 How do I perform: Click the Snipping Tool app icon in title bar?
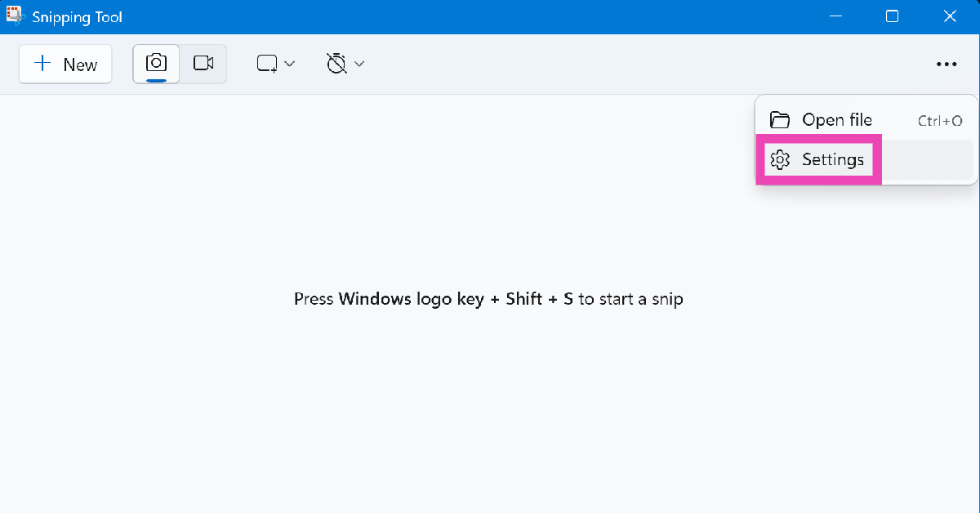point(16,16)
